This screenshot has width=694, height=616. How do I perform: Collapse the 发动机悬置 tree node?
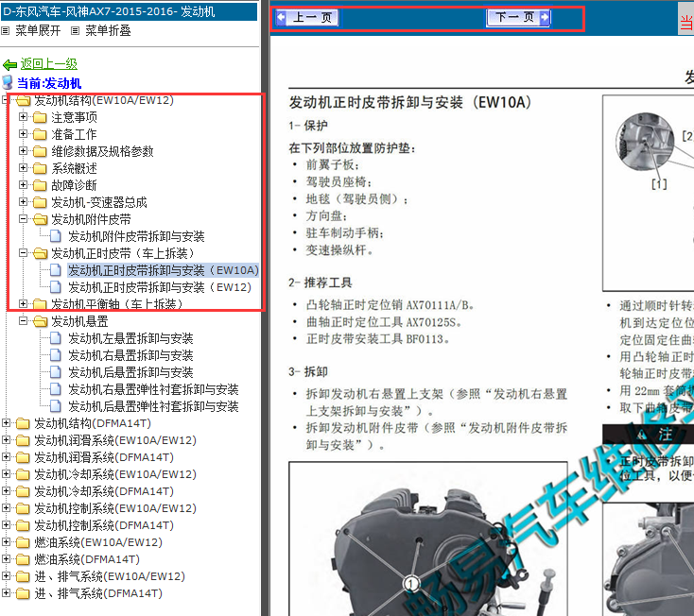tap(23, 320)
